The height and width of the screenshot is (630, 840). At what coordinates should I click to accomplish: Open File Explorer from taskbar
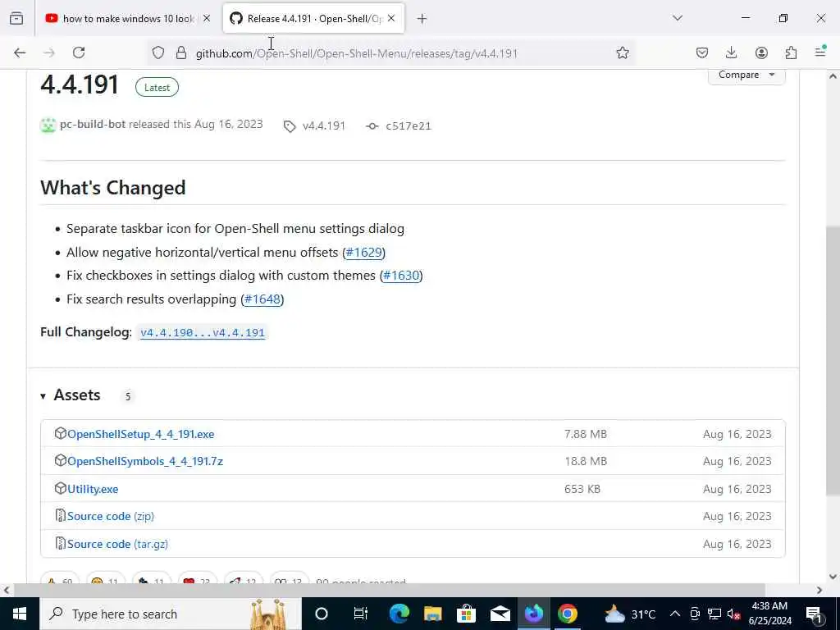[433, 614]
